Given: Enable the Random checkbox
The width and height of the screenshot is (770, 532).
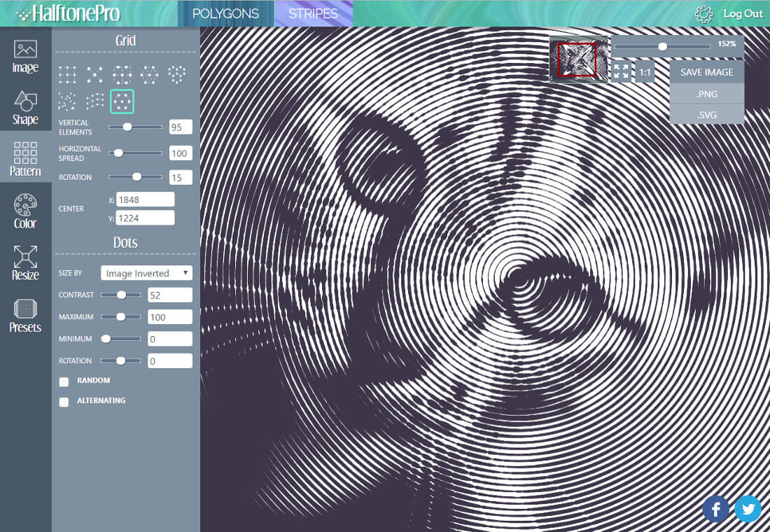Looking at the screenshot, I should click(64, 381).
